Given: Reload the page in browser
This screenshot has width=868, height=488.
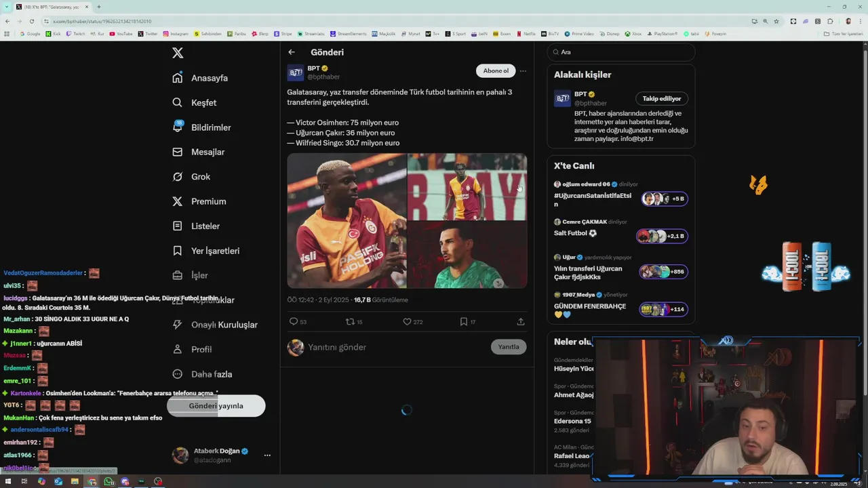Looking at the screenshot, I should (31, 21).
